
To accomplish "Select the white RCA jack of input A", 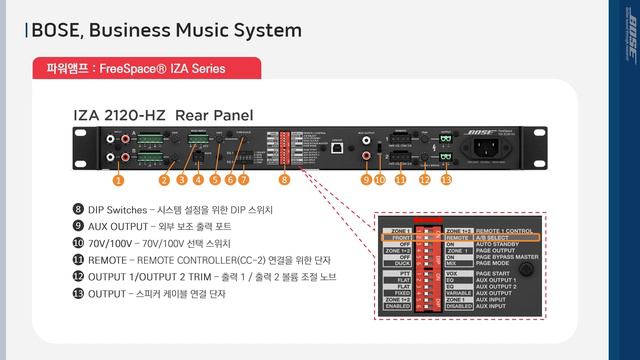I will click(110, 139).
